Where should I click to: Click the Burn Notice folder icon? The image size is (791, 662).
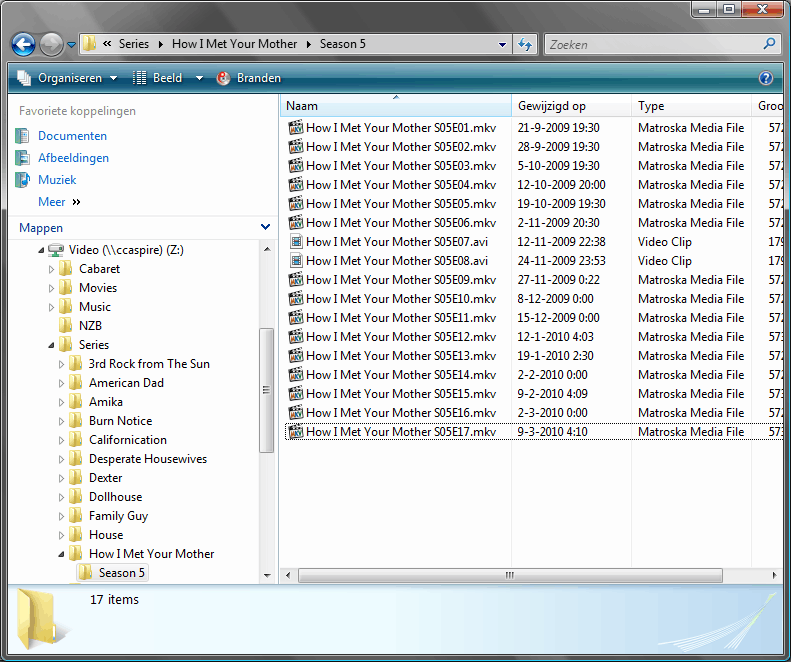coord(76,420)
